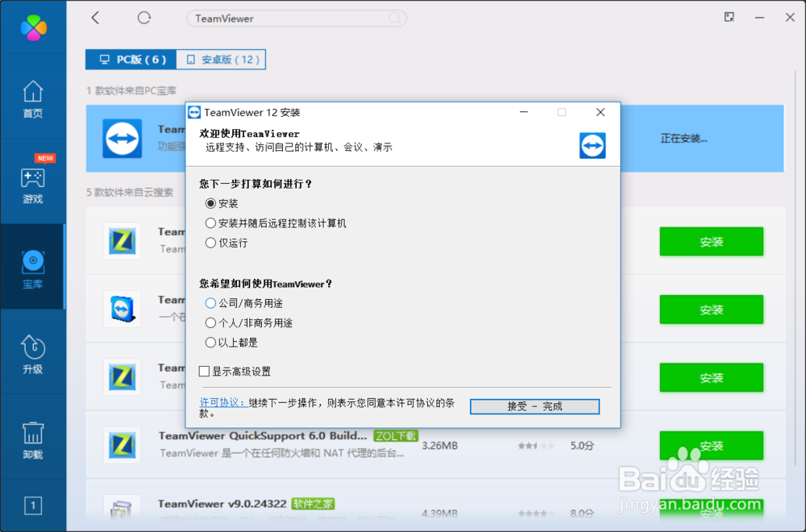This screenshot has width=806, height=532.
Task: Open the 升级 upgrade section in sidebar
Action: coord(33,355)
